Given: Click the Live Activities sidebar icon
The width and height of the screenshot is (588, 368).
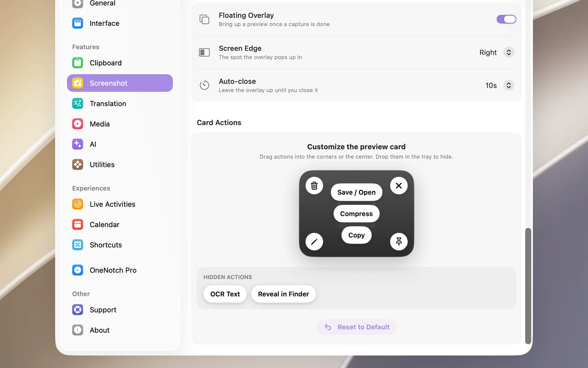Looking at the screenshot, I should pyautogui.click(x=78, y=204).
